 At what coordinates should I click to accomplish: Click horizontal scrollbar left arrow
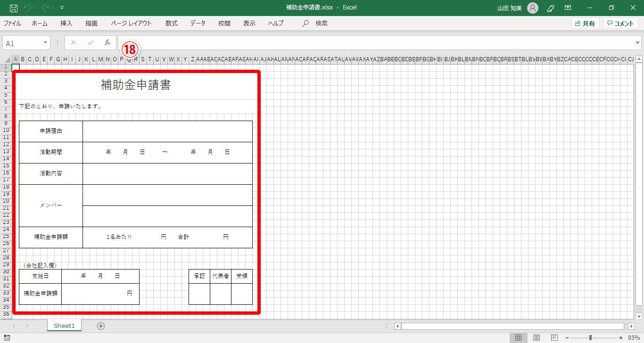[397, 326]
